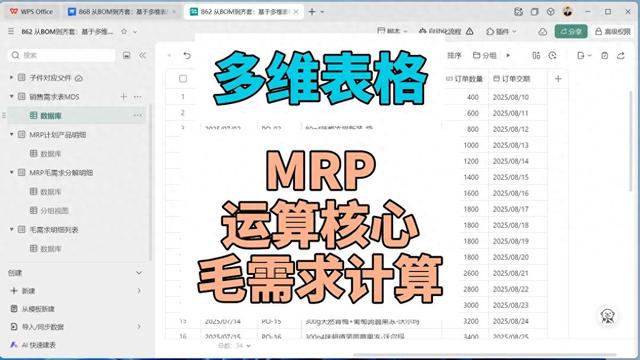Collapse the 创建 section chevron
The width and height of the screenshot is (640, 360).
coord(139,273)
